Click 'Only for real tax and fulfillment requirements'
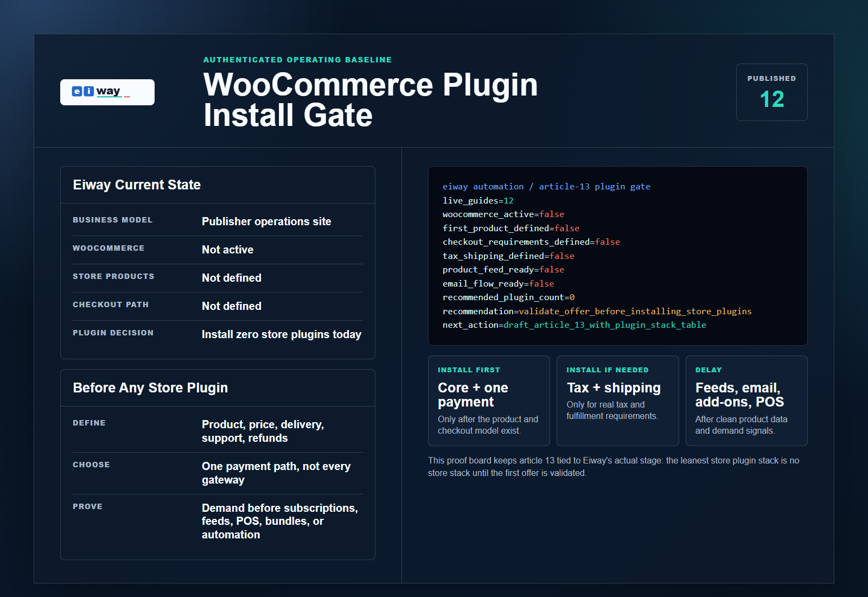 (612, 410)
